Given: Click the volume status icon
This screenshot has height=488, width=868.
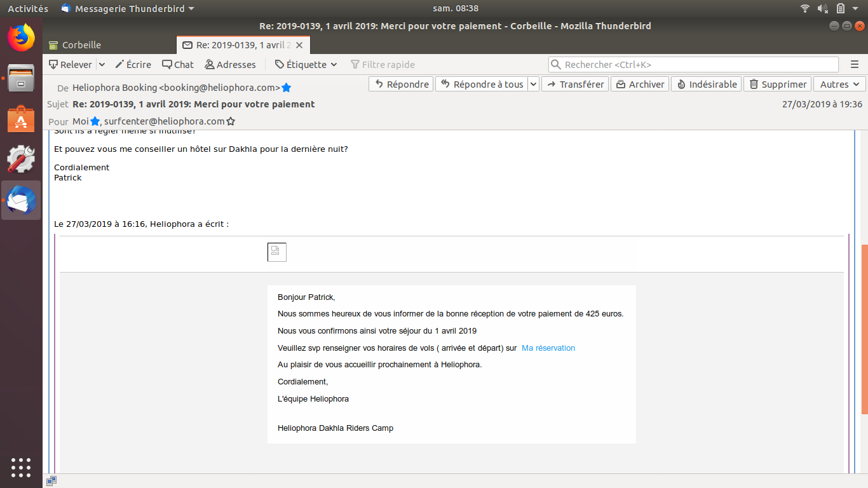Looking at the screenshot, I should (x=822, y=8).
